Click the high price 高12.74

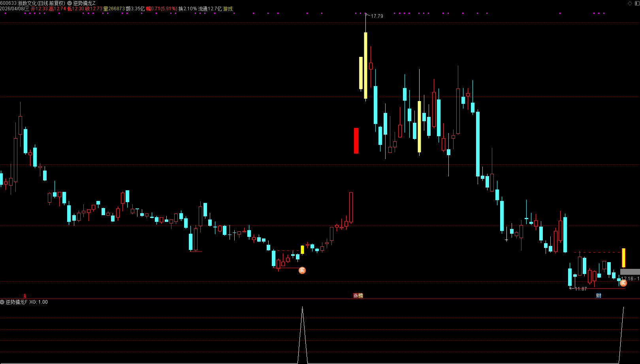coord(57,9)
